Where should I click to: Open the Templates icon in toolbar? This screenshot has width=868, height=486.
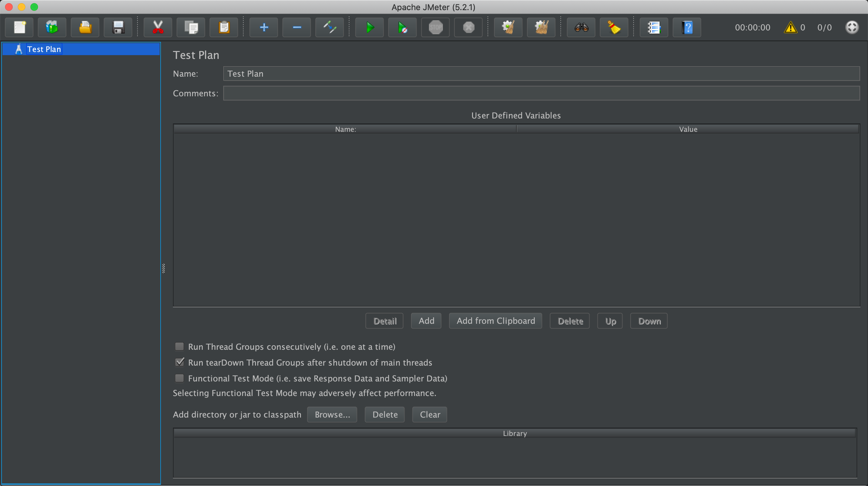coord(52,27)
